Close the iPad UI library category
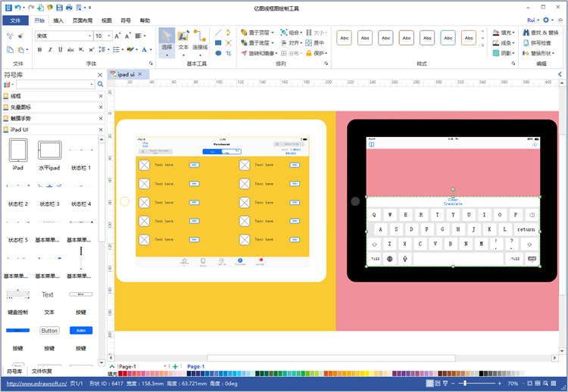 [x=101, y=130]
